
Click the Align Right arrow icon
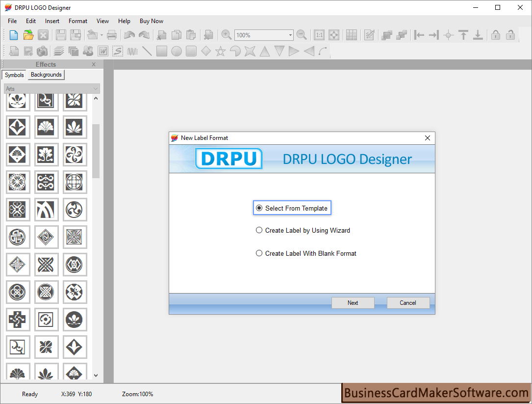point(434,35)
